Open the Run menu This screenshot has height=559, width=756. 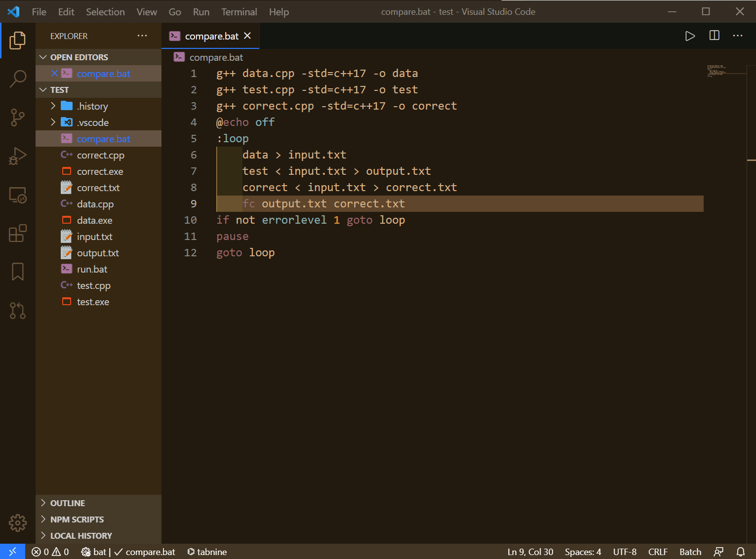click(201, 12)
